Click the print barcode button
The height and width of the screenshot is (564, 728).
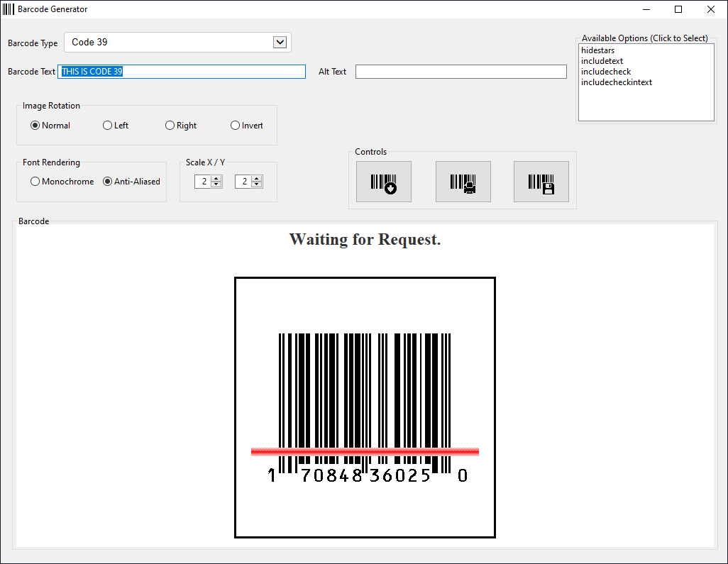(x=463, y=182)
